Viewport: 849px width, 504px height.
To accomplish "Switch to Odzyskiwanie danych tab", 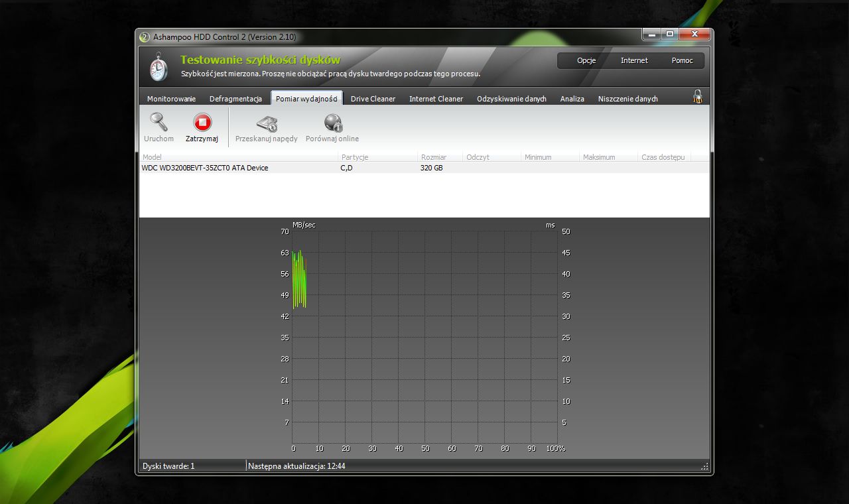I will tap(511, 99).
